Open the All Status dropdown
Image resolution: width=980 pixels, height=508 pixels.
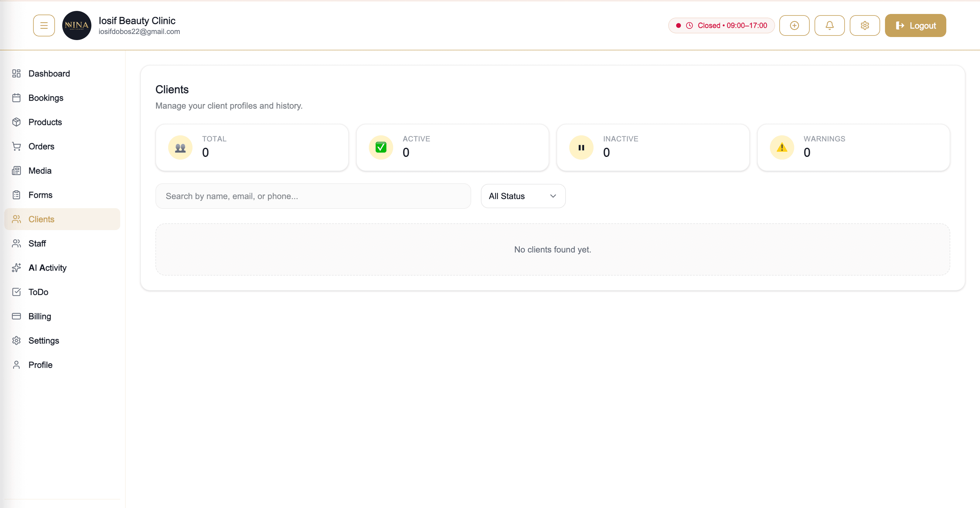(x=523, y=196)
